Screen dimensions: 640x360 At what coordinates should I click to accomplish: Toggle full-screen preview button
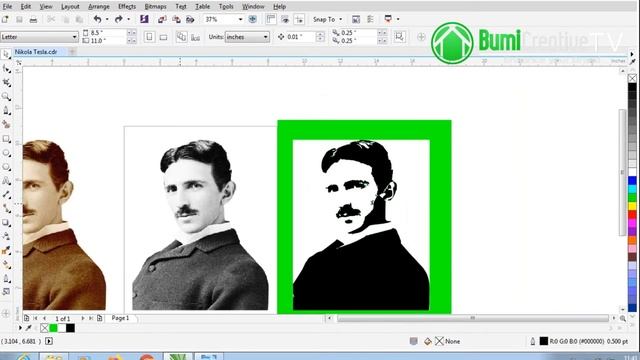(x=253, y=19)
